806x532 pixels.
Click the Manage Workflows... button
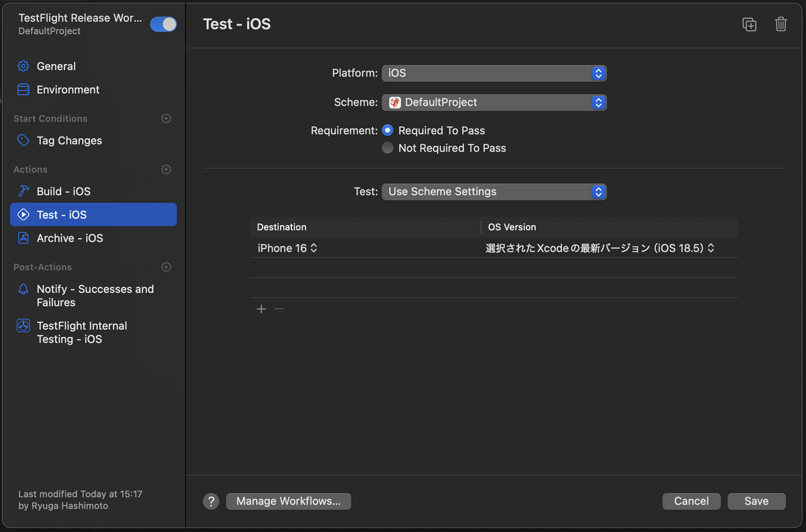[289, 501]
